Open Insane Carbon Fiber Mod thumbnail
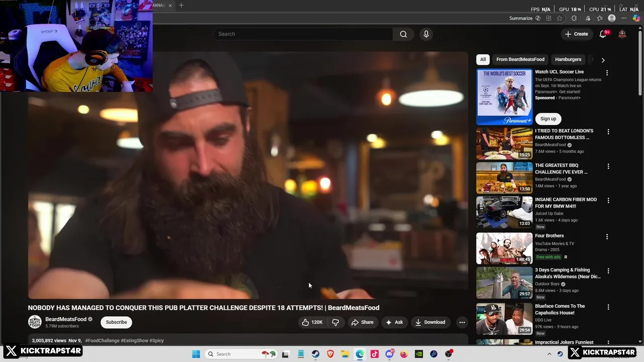Screen dimensions: 644x362 point(504,212)
